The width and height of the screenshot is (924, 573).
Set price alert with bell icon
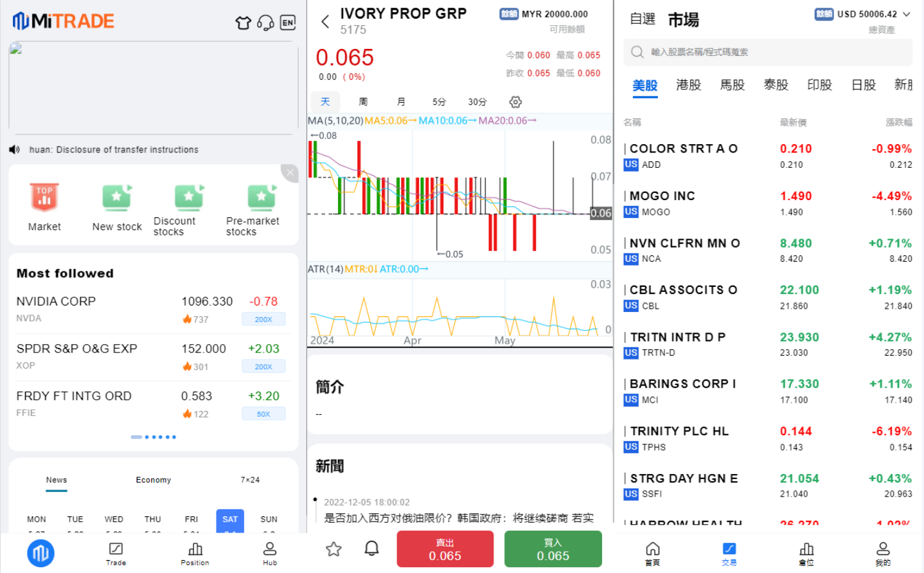(371, 549)
